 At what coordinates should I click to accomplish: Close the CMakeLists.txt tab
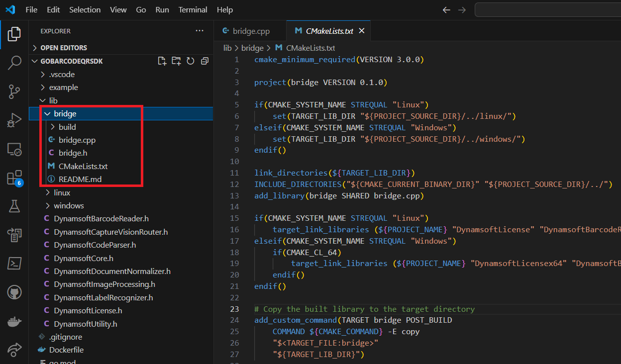[362, 31]
